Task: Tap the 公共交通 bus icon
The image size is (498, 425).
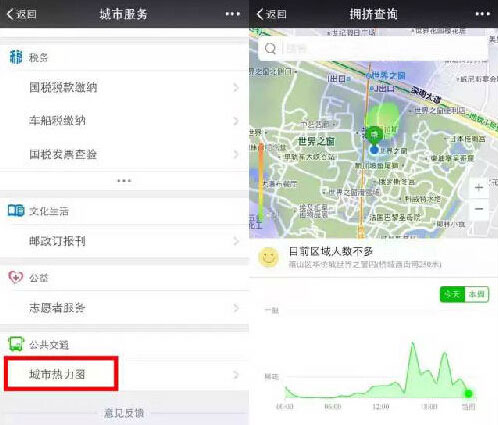Action: [x=16, y=344]
